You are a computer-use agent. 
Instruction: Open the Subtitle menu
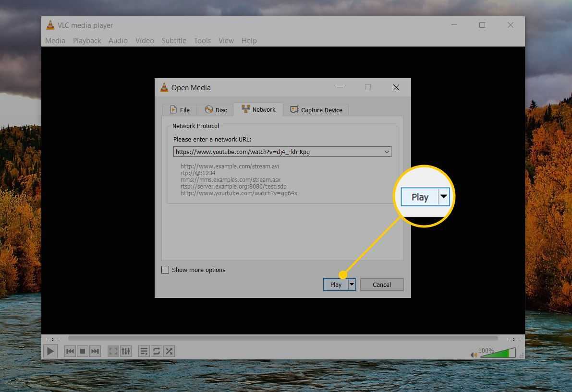pos(174,41)
